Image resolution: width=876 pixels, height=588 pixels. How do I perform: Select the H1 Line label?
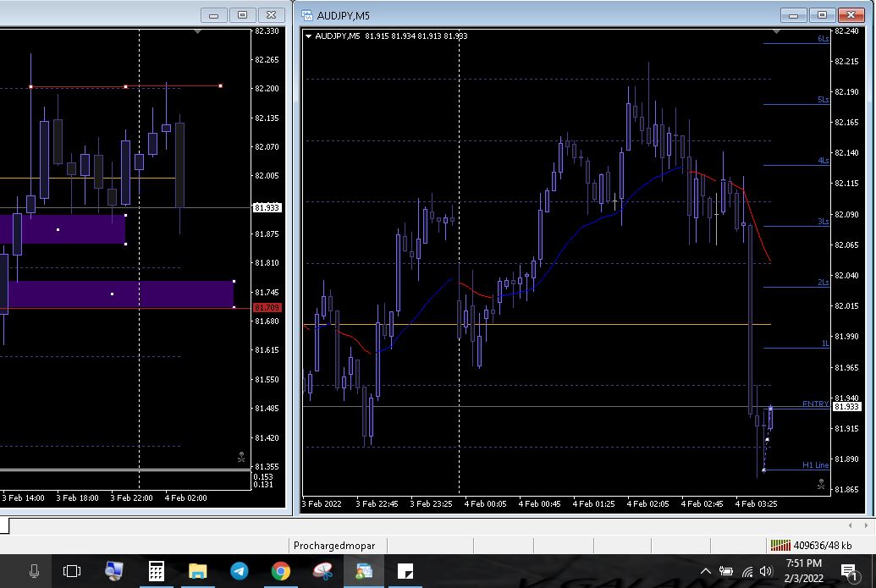816,464
